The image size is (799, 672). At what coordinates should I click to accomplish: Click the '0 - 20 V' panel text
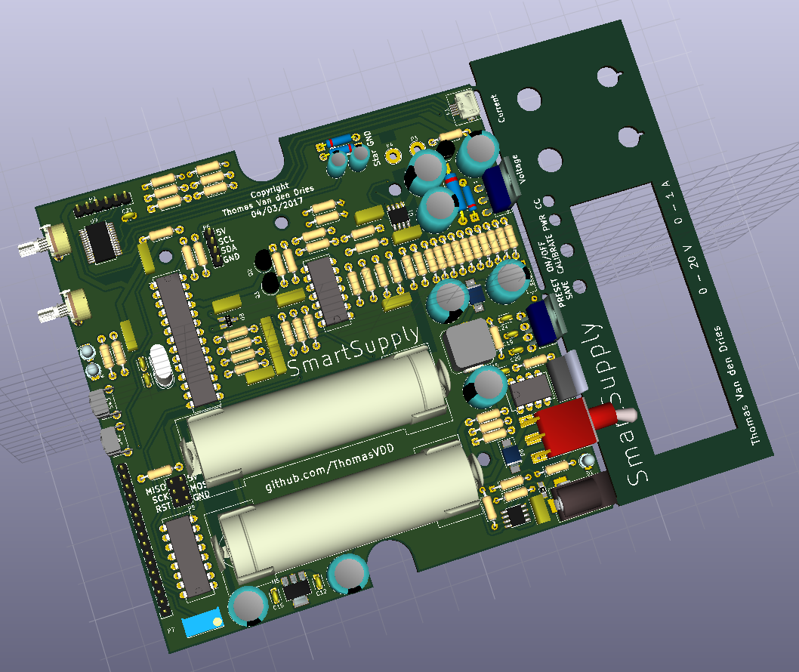pyautogui.click(x=696, y=270)
